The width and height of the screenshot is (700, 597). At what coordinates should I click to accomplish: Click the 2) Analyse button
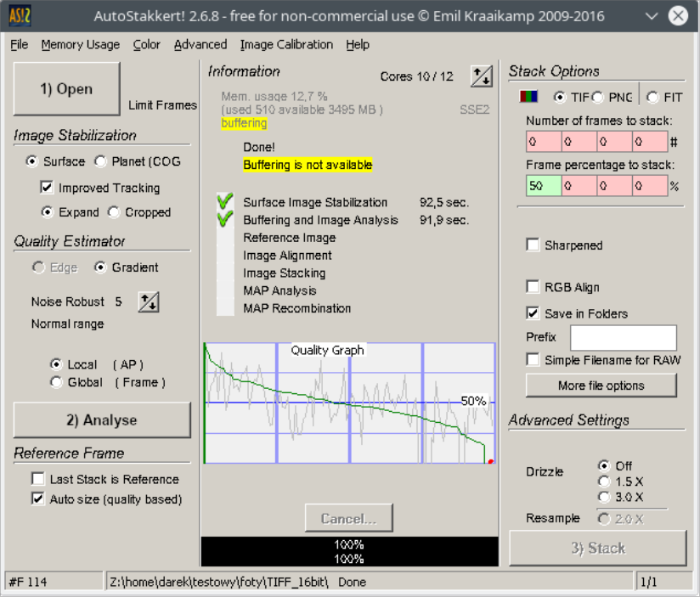point(102,420)
